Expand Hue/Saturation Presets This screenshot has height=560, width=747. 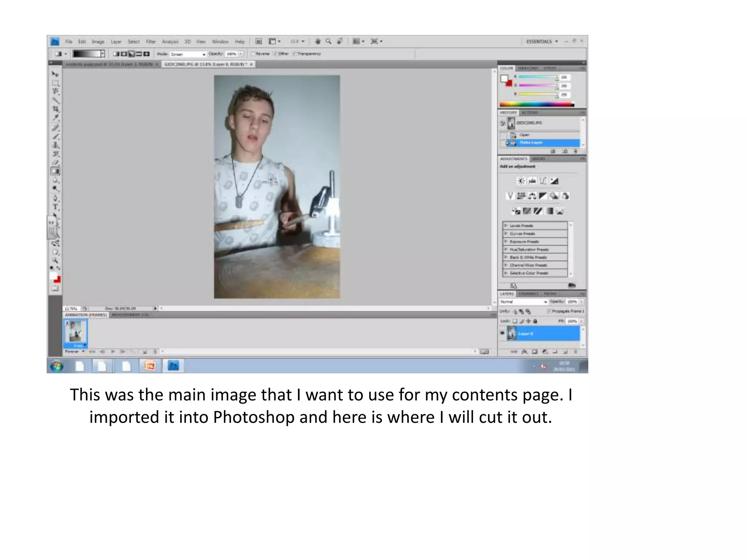[506, 249]
